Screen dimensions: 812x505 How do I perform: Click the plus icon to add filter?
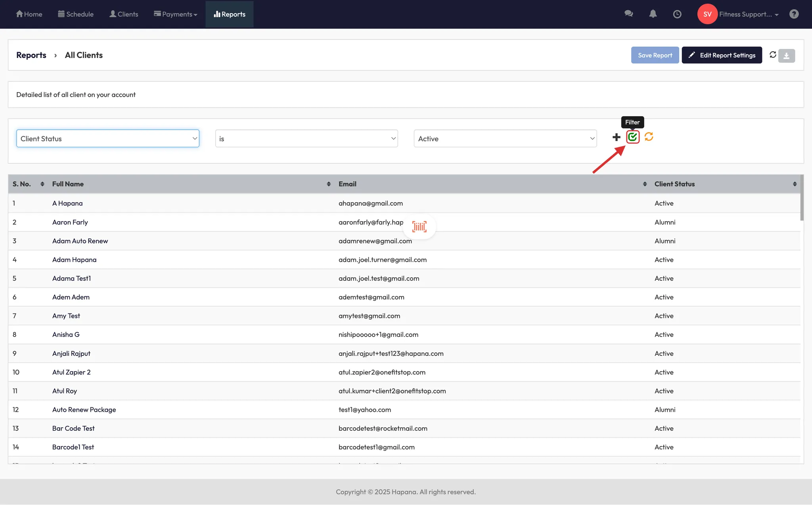(616, 137)
